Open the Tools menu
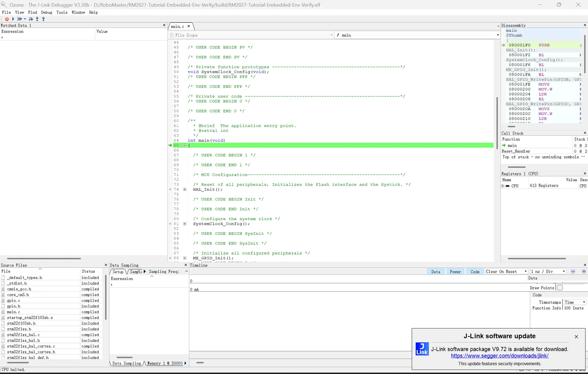Screen dimensions: 588x374 tap(62, 12)
